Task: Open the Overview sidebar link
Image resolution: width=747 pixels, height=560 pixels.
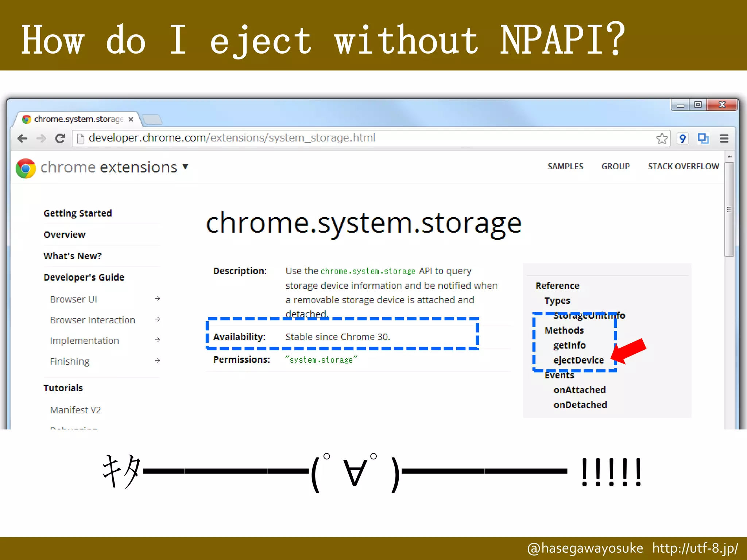Action: [x=65, y=234]
